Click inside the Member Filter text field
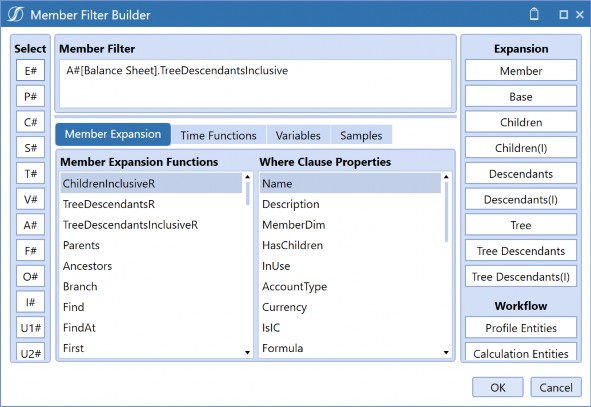Image resolution: width=591 pixels, height=407 pixels. 255,84
